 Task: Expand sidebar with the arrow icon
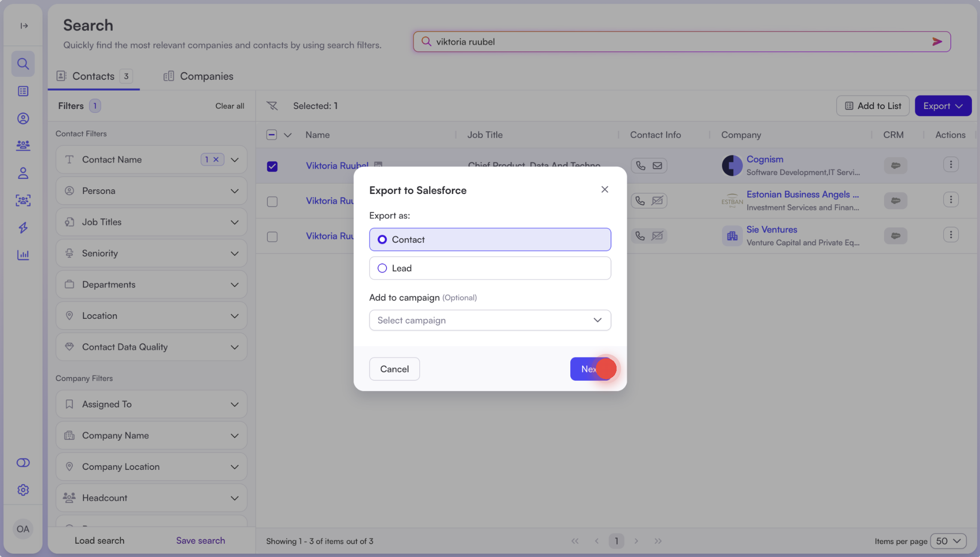pos(24,26)
